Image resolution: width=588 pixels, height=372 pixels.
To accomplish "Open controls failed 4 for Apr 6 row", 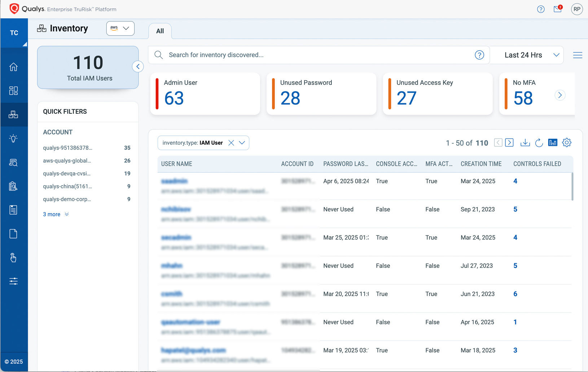I will pos(515,181).
